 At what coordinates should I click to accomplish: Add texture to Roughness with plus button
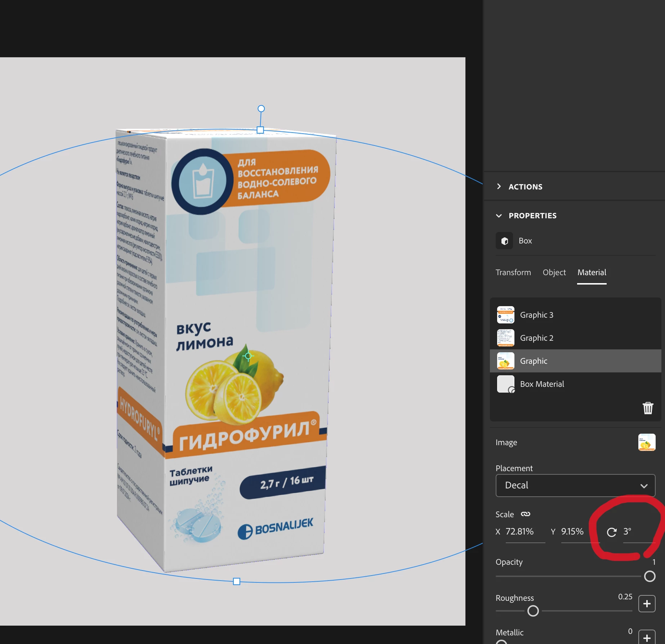click(x=647, y=604)
